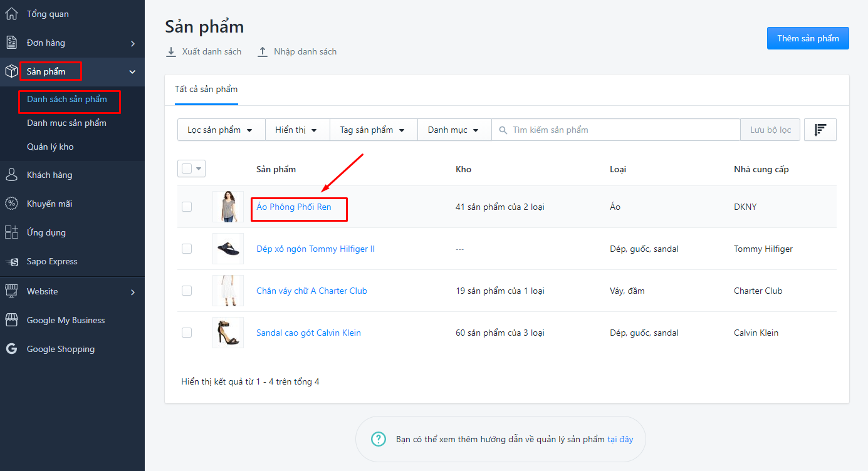Click the search magnifier icon
The image size is (868, 471).
tap(503, 130)
